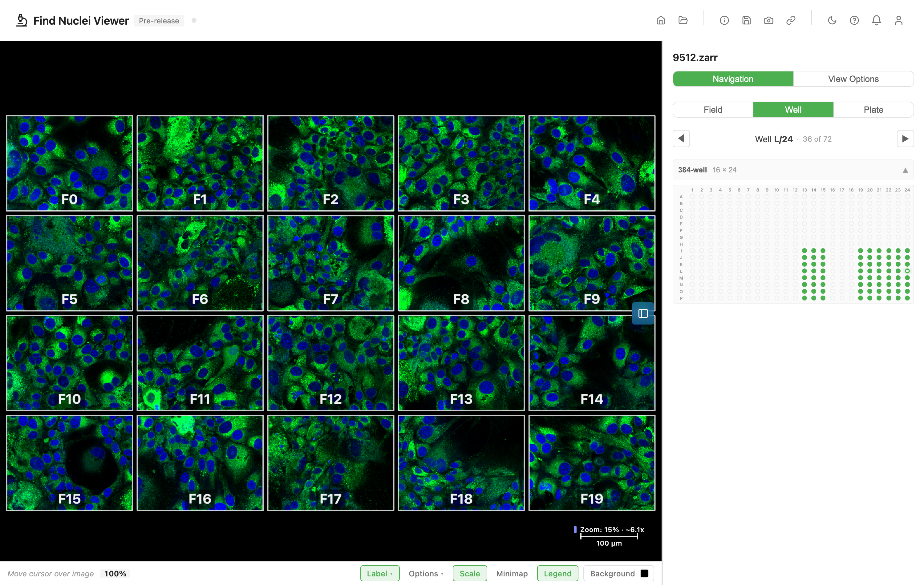The image size is (924, 585).
Task: Click the 100% zoom value
Action: (x=115, y=574)
